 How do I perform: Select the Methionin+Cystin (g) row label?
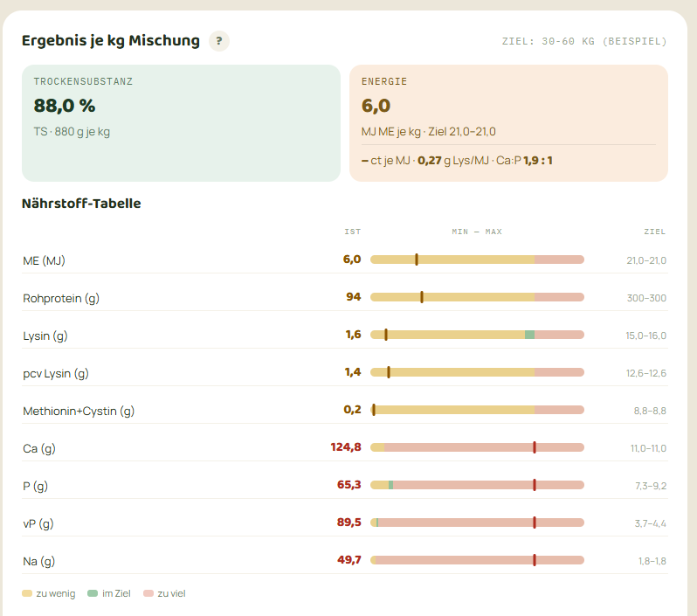(x=79, y=411)
